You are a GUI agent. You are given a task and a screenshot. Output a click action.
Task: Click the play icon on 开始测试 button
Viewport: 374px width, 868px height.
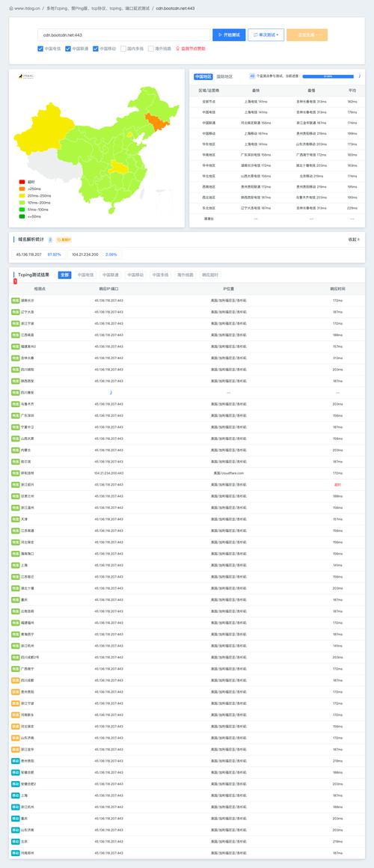pyautogui.click(x=220, y=35)
